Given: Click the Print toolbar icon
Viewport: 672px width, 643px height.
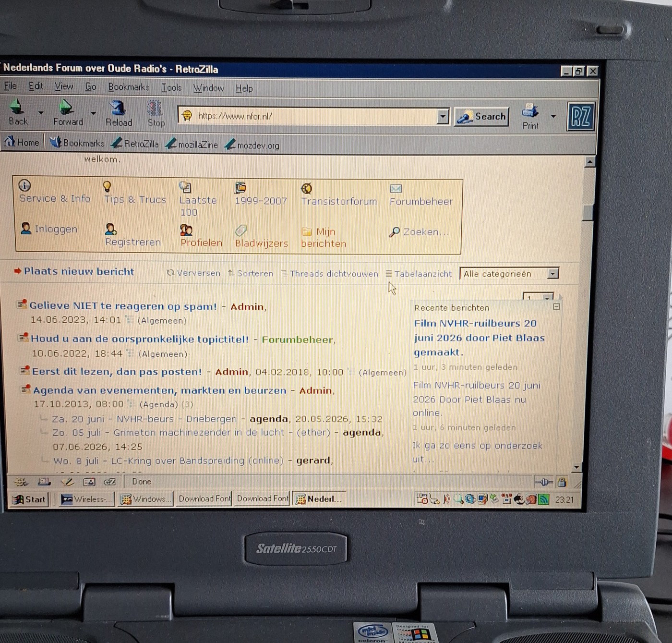Looking at the screenshot, I should [x=530, y=111].
